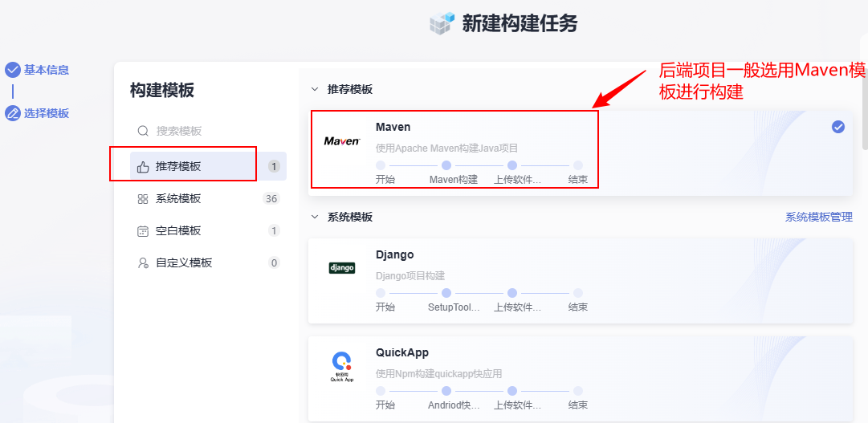Click the QuickApp logo icon
868x423 pixels.
(342, 367)
